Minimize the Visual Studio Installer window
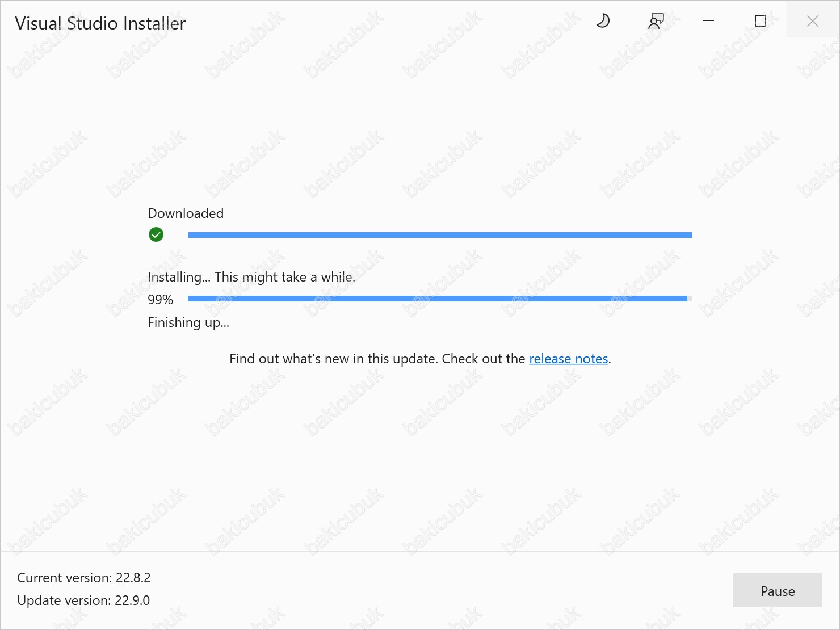The image size is (840, 630). click(708, 21)
